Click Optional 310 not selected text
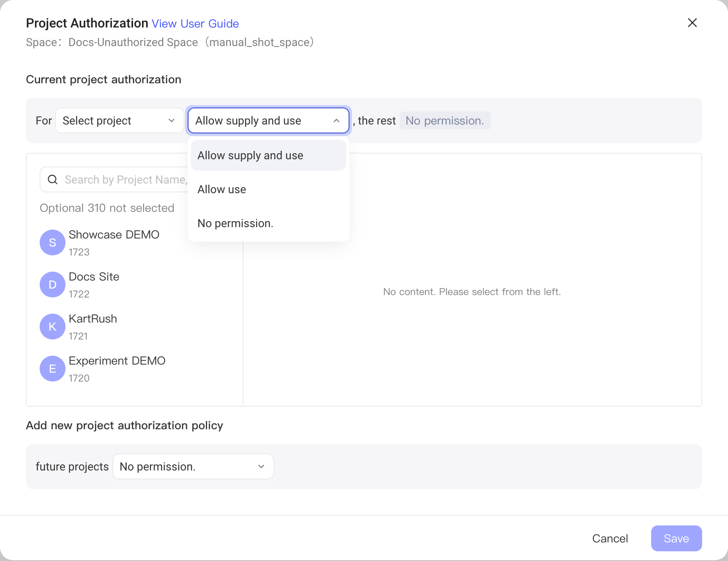Image resolution: width=728 pixels, height=561 pixels. coord(107,208)
